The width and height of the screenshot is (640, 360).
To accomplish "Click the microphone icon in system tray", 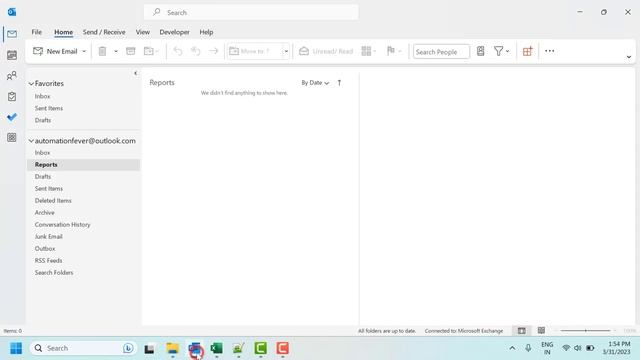I will click(528, 348).
